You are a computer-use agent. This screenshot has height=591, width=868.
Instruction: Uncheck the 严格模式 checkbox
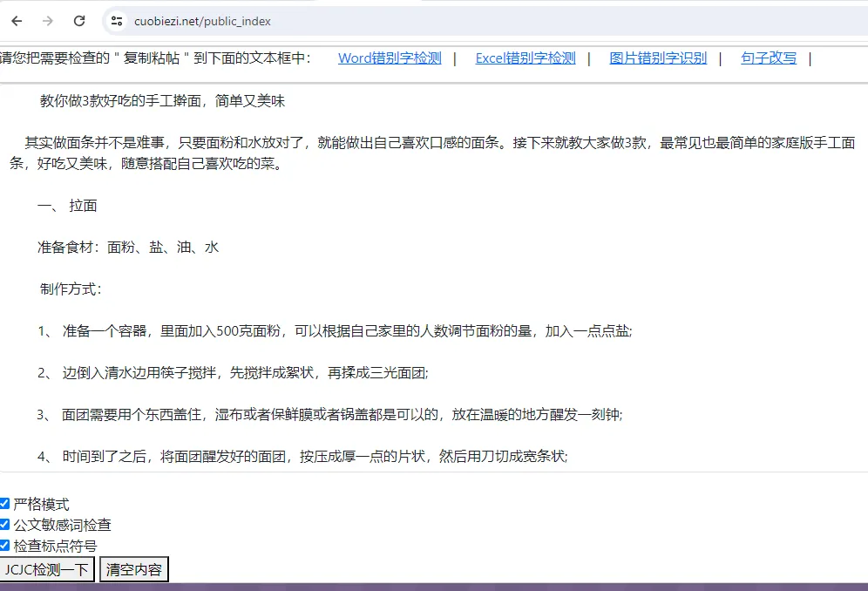5,503
